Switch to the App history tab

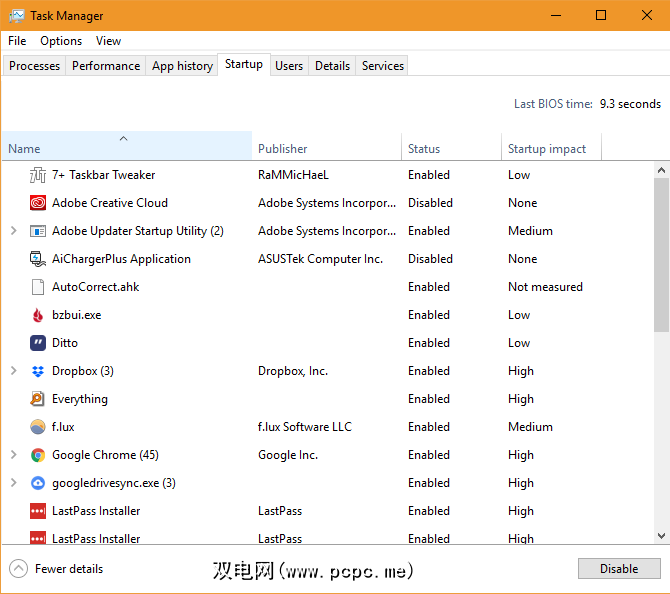click(182, 66)
